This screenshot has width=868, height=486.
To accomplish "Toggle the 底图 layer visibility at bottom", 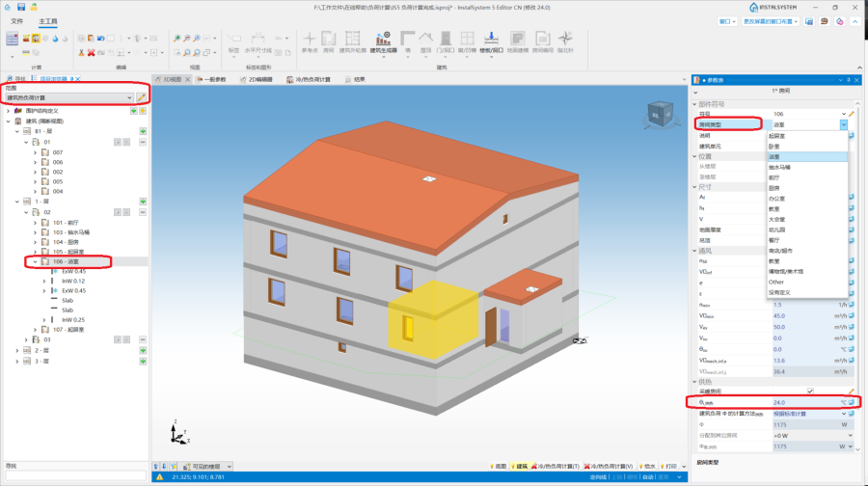I will (494, 466).
